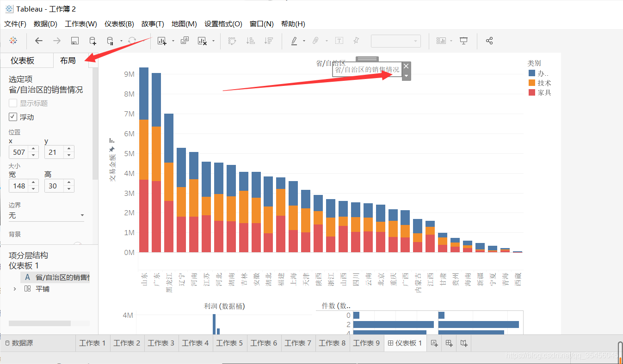
Task: Click the new story tab icon
Action: coord(464,343)
